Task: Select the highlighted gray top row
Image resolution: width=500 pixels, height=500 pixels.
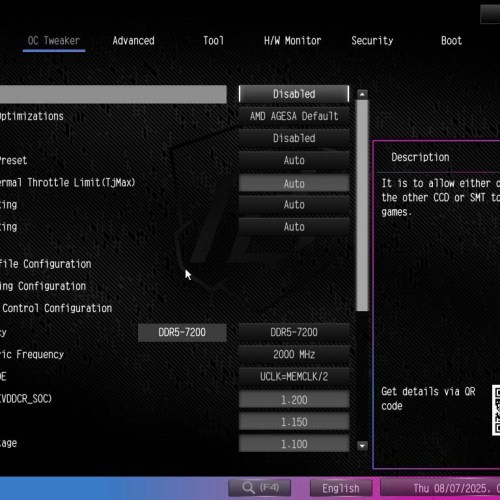Action: click(x=113, y=94)
